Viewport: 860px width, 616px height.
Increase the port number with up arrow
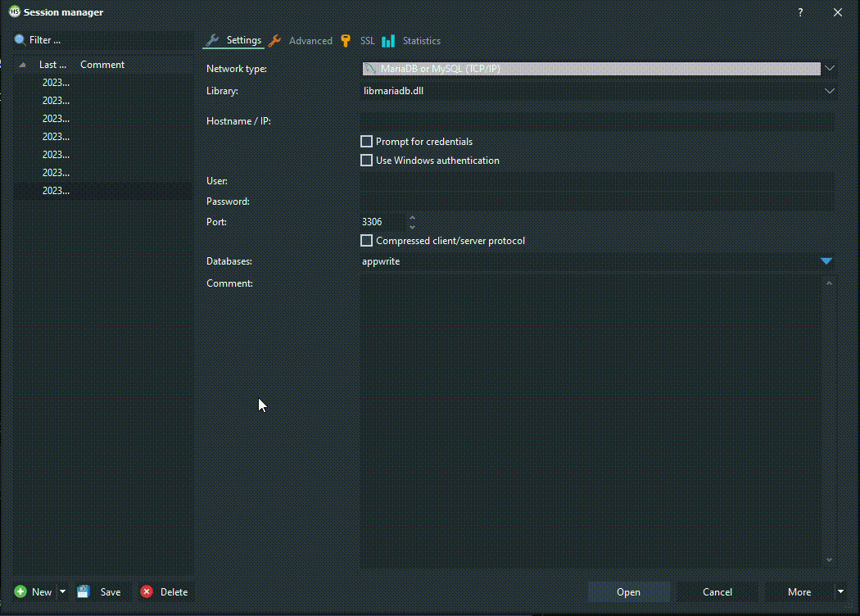point(413,218)
